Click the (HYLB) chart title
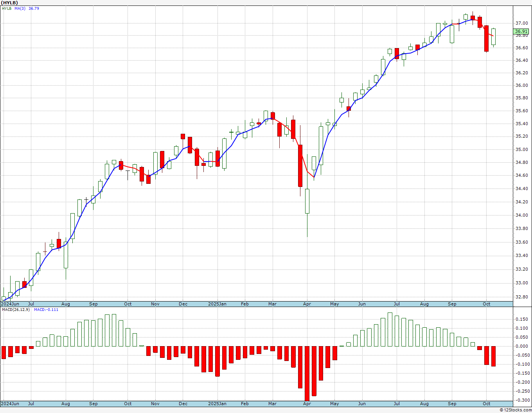The image size is (532, 413). click(x=9, y=3)
